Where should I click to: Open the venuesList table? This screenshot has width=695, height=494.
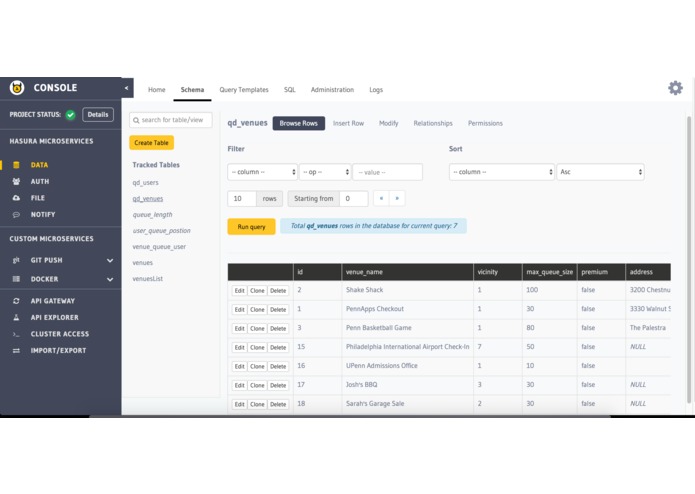coord(148,279)
